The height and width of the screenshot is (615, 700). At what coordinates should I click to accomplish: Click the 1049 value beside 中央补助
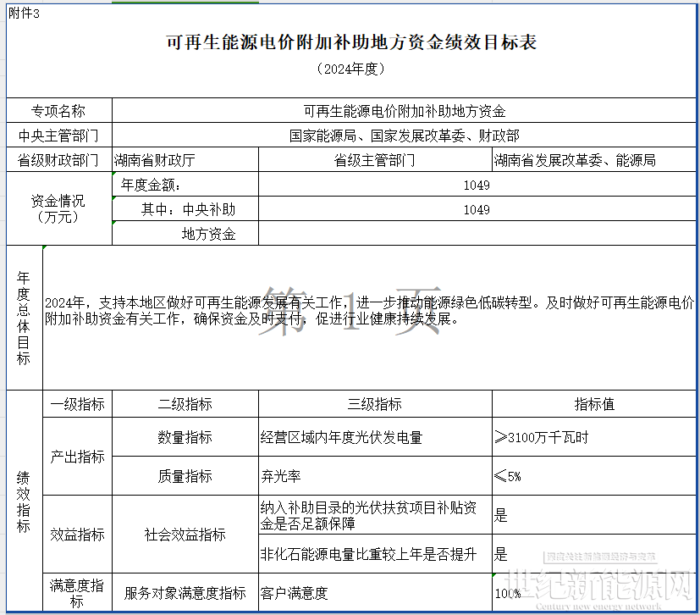[477, 209]
